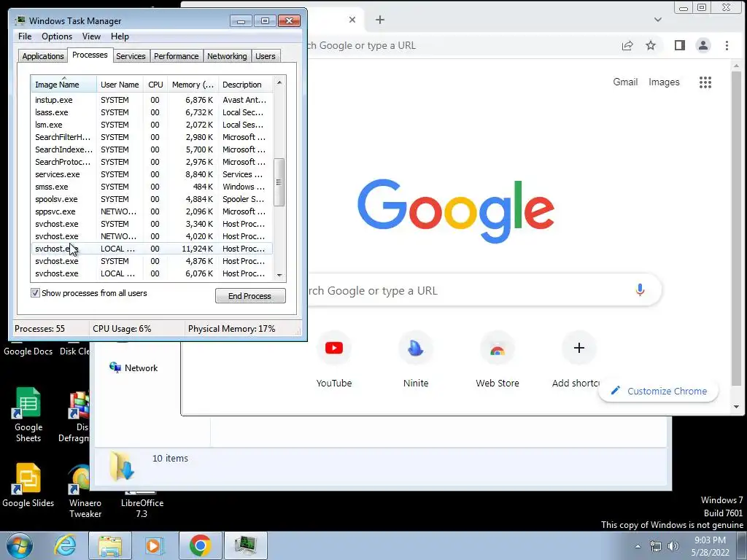This screenshot has height=560, width=747.
Task: Click the process list scroll-down arrow
Action: tap(279, 275)
